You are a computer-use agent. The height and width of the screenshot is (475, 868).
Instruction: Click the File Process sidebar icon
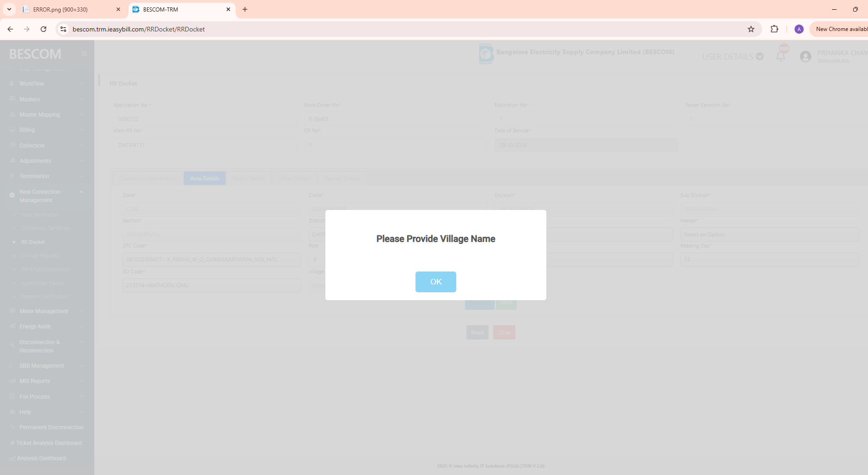(12, 396)
